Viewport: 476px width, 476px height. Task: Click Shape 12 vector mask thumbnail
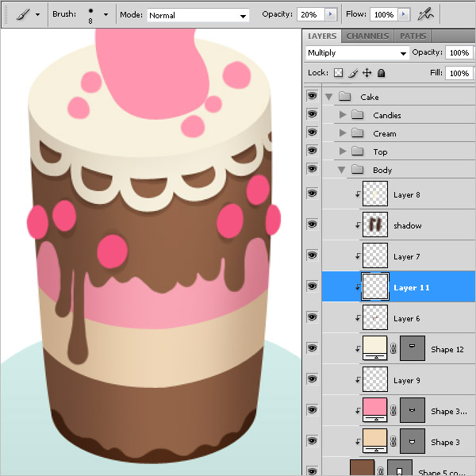click(x=413, y=348)
